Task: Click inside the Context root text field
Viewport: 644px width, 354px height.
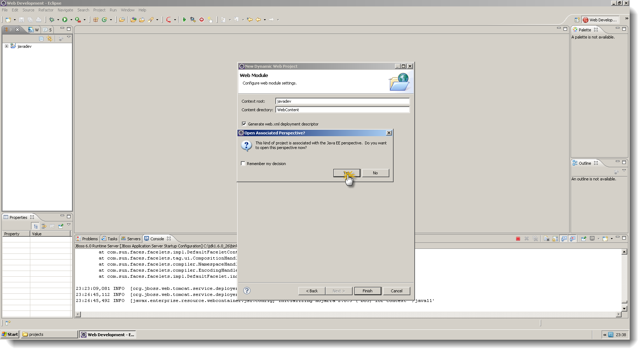Action: pyautogui.click(x=342, y=101)
